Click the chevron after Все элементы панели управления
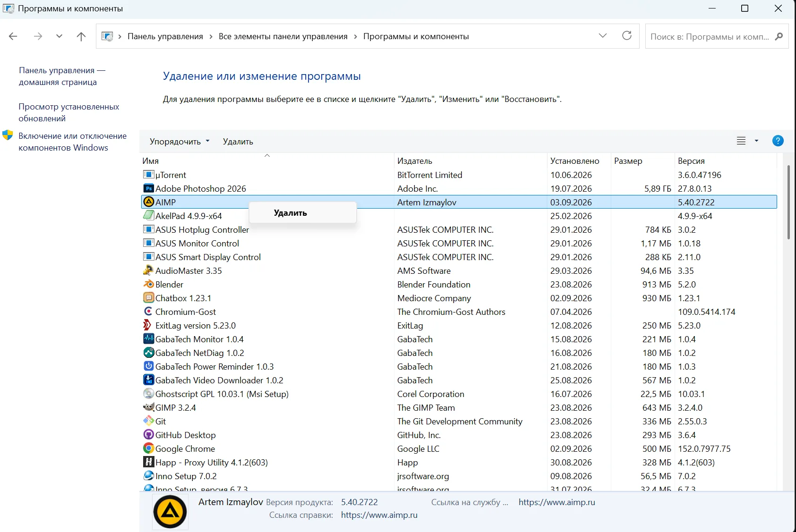This screenshot has width=796, height=532. (x=355, y=36)
